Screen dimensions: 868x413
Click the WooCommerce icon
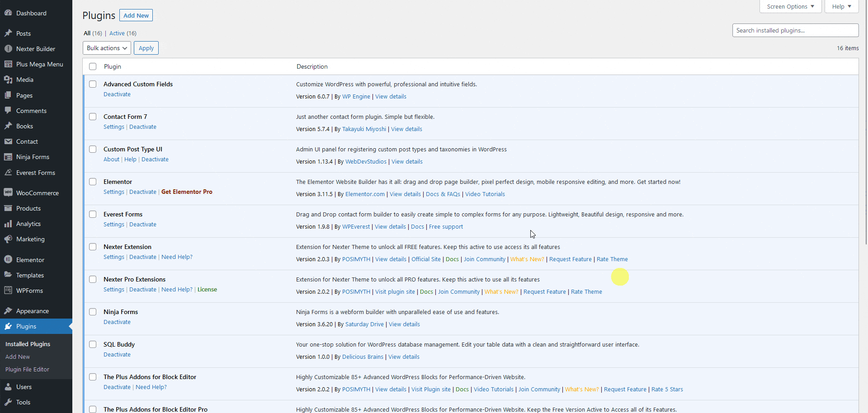pyautogui.click(x=8, y=193)
